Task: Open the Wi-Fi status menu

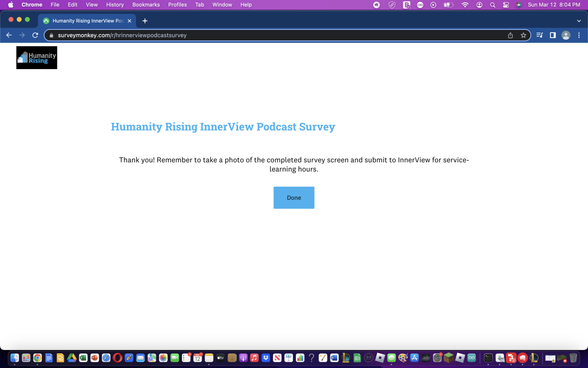Action: tap(465, 5)
